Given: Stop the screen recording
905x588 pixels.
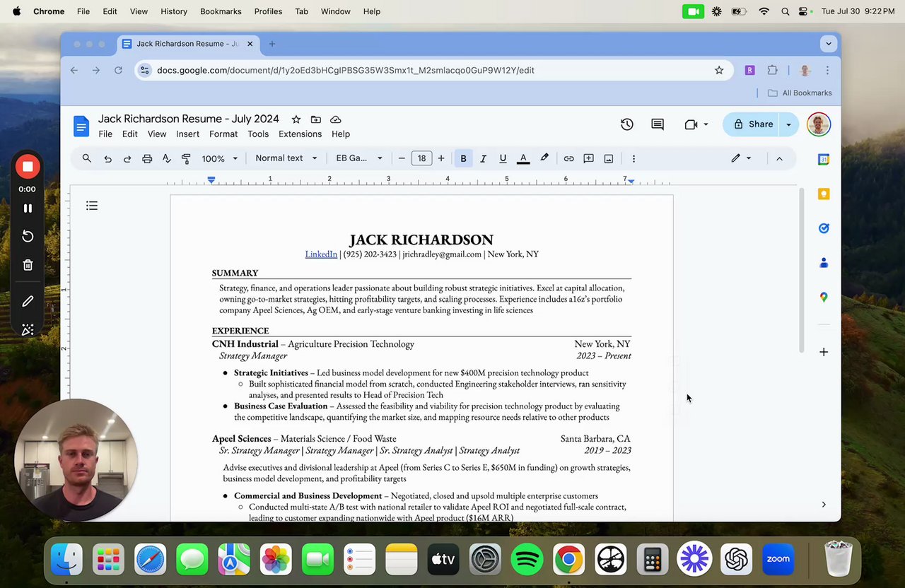Looking at the screenshot, I should coord(28,167).
